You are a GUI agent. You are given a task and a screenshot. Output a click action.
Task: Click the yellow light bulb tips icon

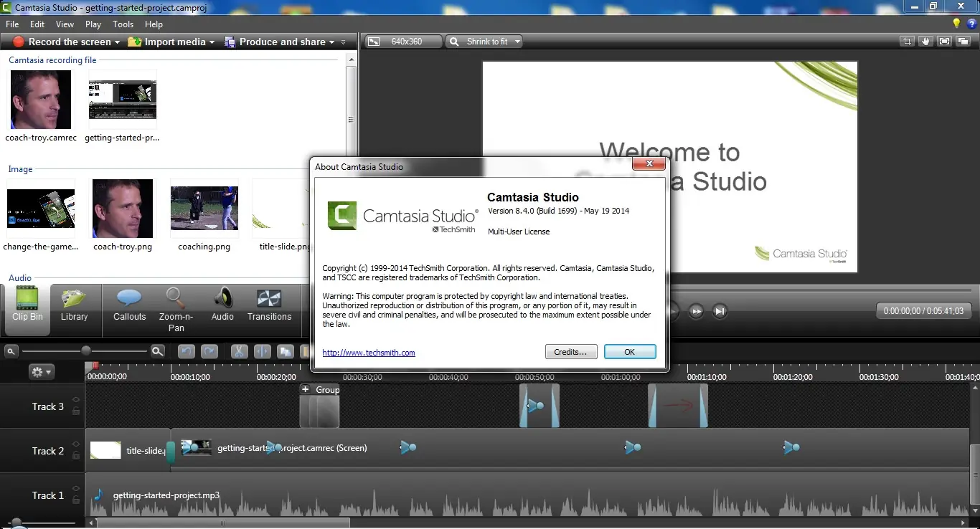(956, 24)
